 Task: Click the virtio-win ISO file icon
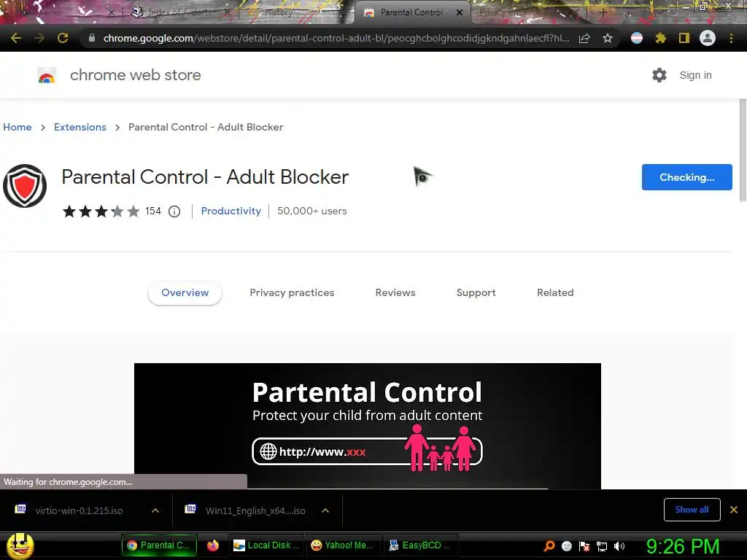(20, 509)
